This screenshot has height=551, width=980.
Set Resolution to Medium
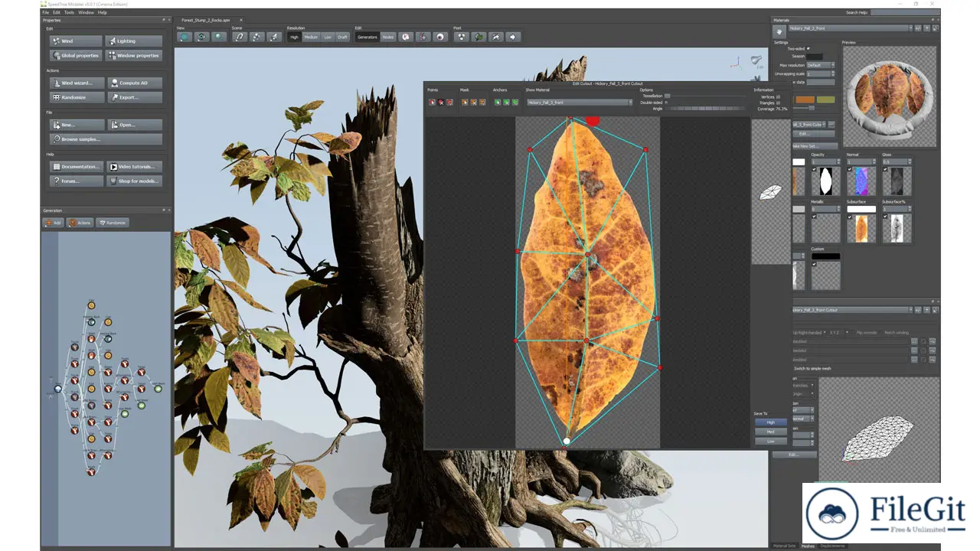coord(311,37)
